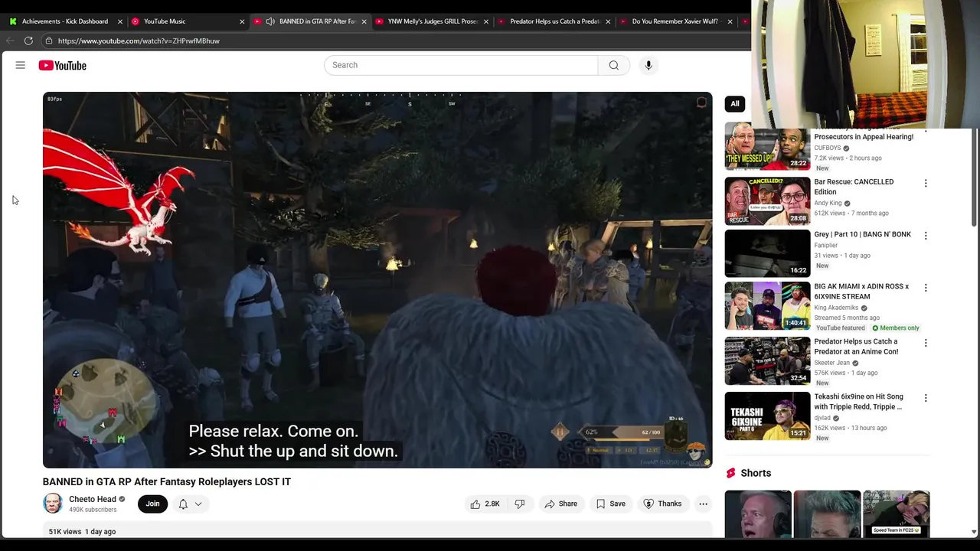Open Predator at an Anime Con video title
The width and height of the screenshot is (980, 551).
point(856,347)
